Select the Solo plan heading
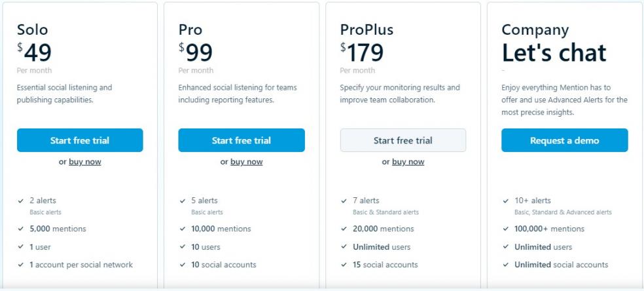644x291 pixels. click(33, 29)
